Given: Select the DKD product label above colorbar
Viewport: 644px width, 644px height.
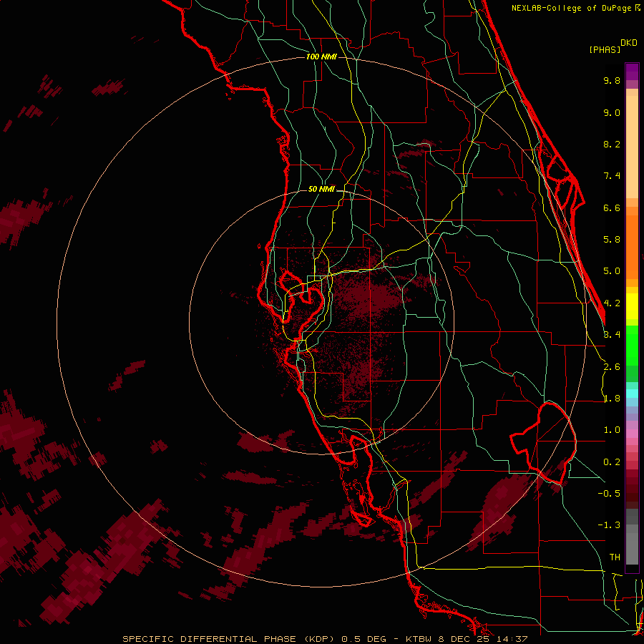Looking at the screenshot, I should [629, 43].
